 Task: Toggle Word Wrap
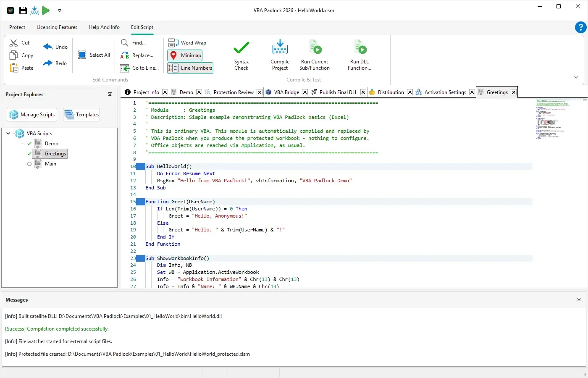[187, 43]
